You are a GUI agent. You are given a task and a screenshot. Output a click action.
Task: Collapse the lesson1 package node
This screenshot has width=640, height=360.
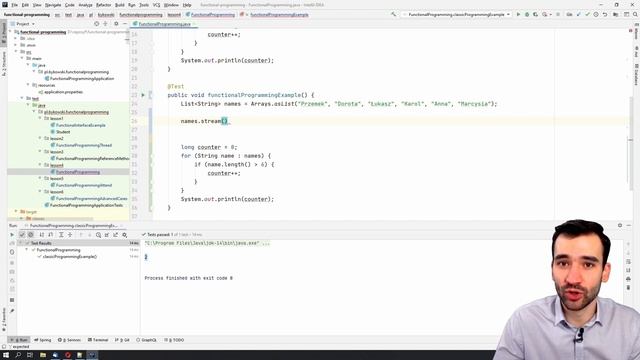click(x=40, y=118)
